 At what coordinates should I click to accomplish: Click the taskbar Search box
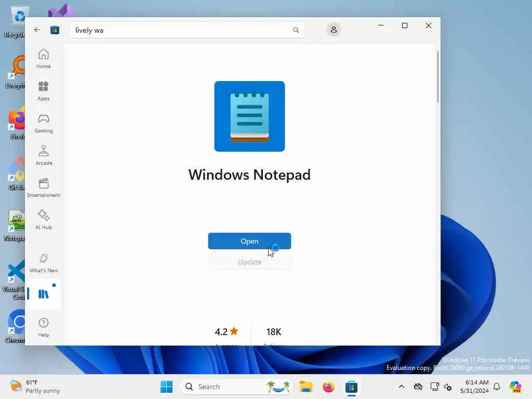coord(236,387)
